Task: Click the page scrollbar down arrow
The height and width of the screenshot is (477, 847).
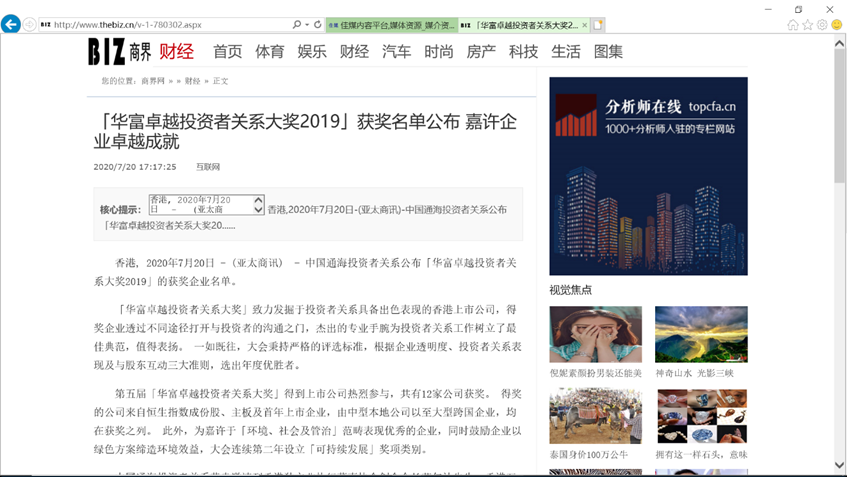Action: [839, 465]
